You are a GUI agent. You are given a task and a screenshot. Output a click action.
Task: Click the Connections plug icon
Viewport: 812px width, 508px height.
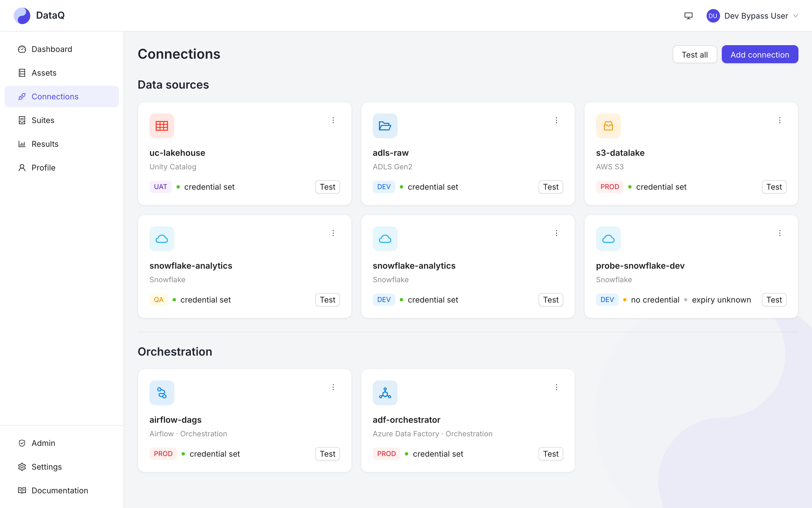click(22, 97)
